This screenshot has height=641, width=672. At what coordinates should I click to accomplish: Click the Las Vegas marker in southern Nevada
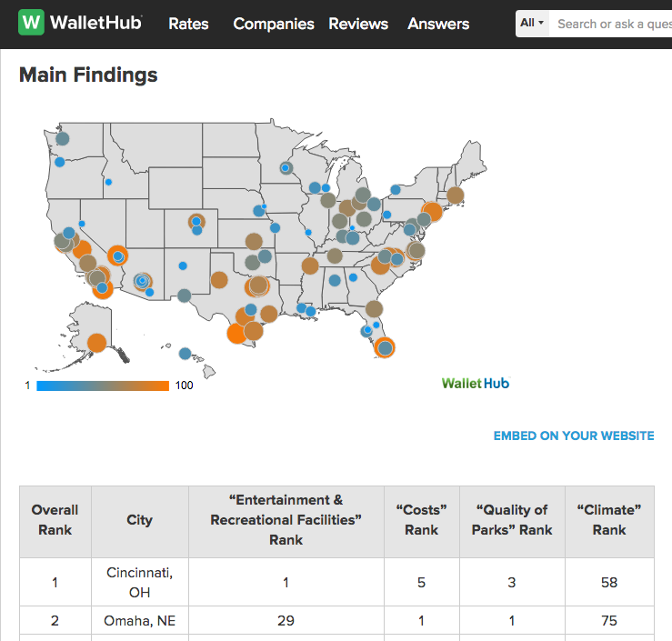117,256
